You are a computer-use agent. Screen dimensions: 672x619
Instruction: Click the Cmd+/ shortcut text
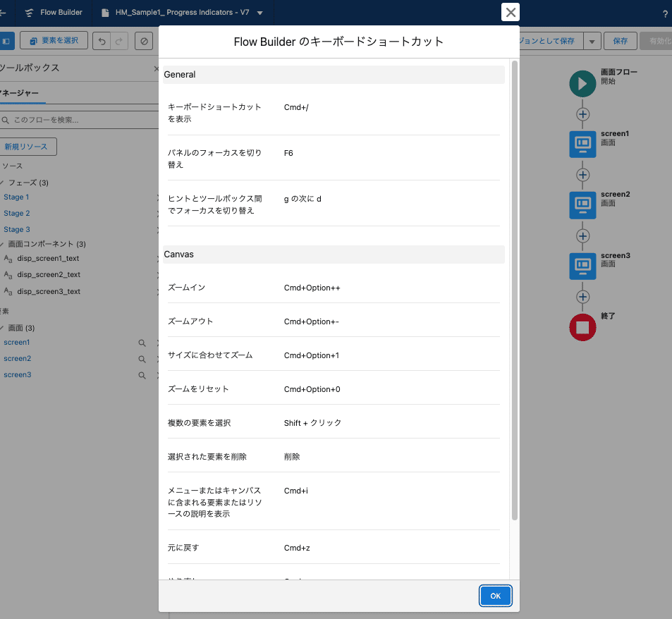coord(296,108)
